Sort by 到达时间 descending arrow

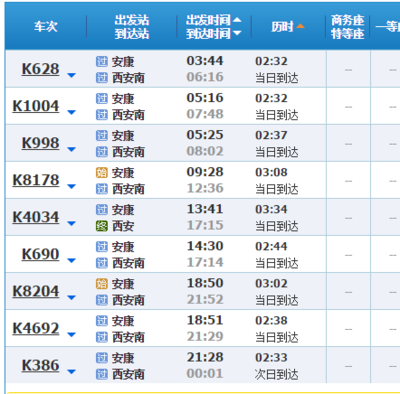click(237, 33)
